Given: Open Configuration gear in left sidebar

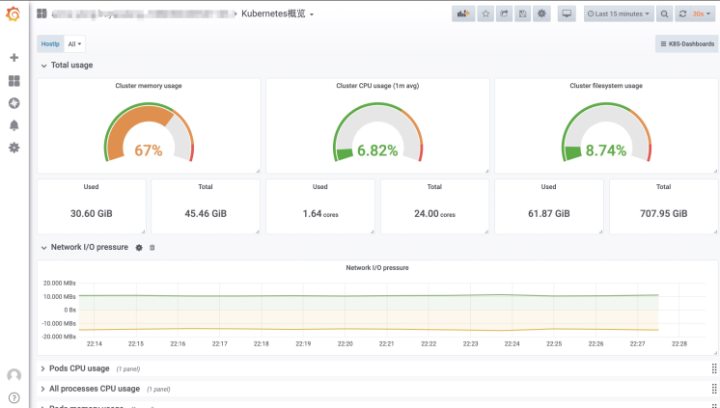Looking at the screenshot, I should (x=14, y=147).
